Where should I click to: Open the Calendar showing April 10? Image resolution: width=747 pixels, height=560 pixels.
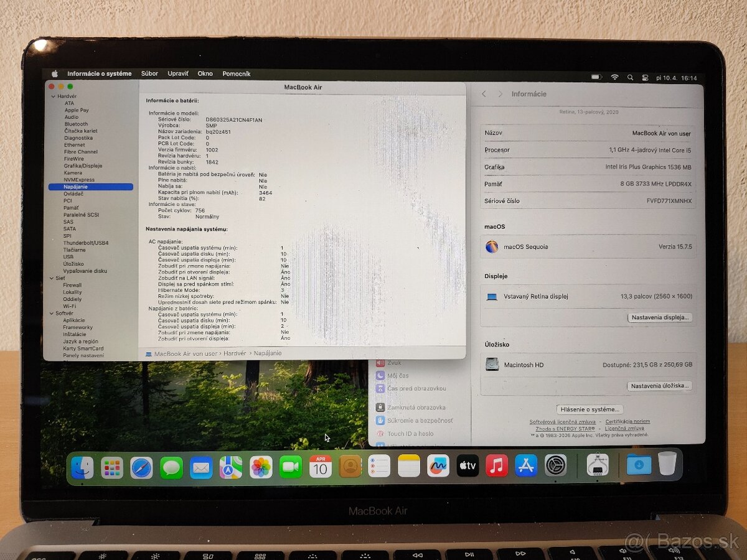[x=320, y=465]
